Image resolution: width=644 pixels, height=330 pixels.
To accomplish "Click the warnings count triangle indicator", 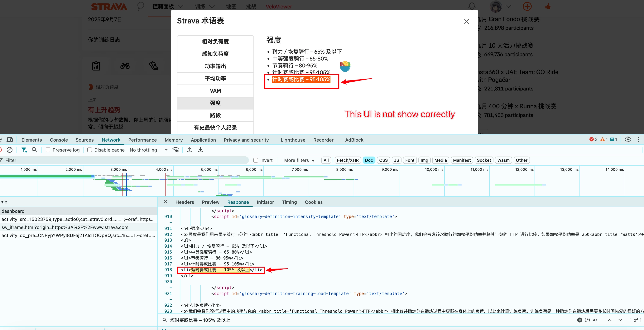I will pos(604,140).
